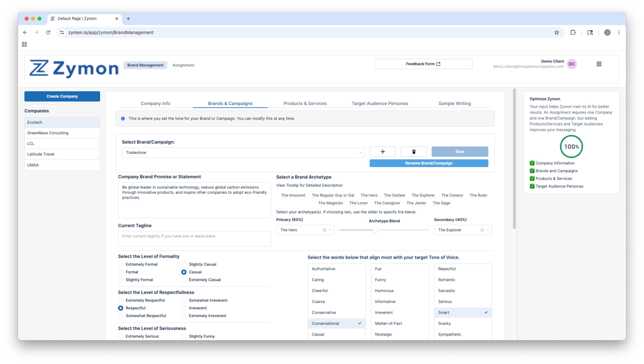644x364 pixels.
Task: Open site information icon in address bar
Action: click(x=62, y=32)
